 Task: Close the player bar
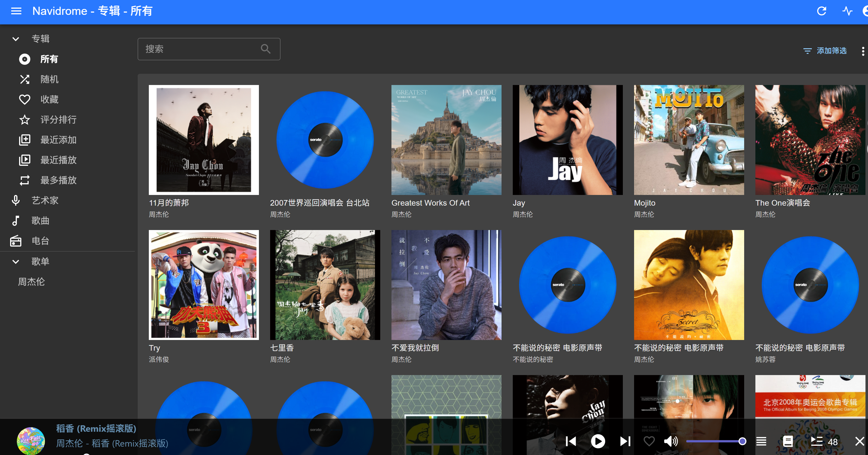coord(860,441)
